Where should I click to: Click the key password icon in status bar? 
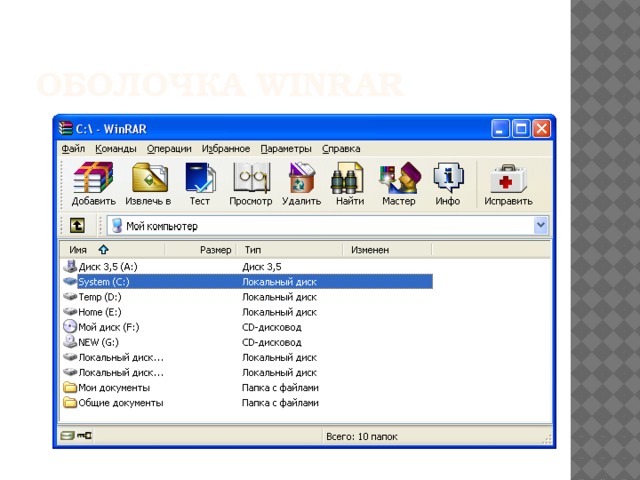click(x=84, y=436)
